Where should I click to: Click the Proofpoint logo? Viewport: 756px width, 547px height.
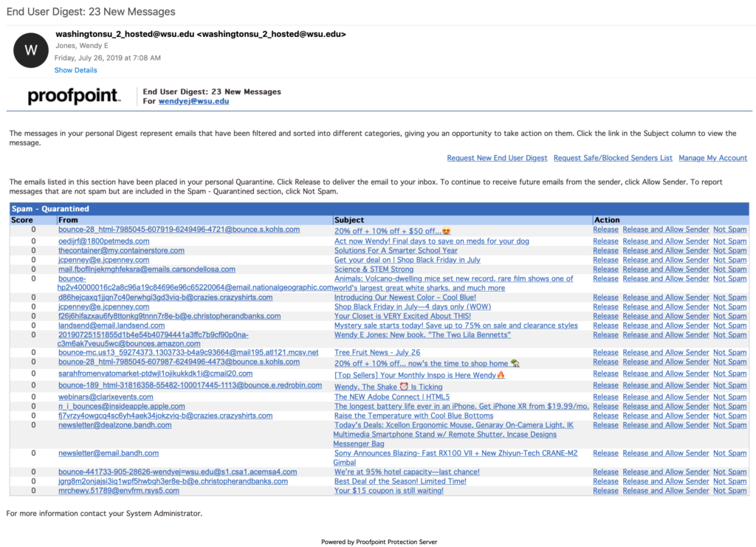pos(73,96)
